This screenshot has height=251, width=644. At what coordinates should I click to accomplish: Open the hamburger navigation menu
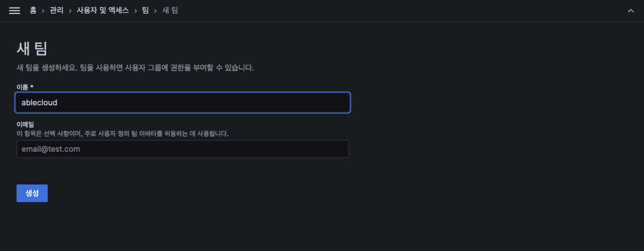[x=15, y=11]
